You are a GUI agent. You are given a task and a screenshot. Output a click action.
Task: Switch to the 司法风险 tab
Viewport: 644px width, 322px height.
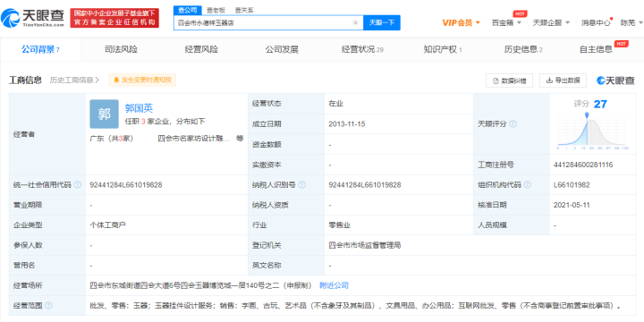pos(121,50)
